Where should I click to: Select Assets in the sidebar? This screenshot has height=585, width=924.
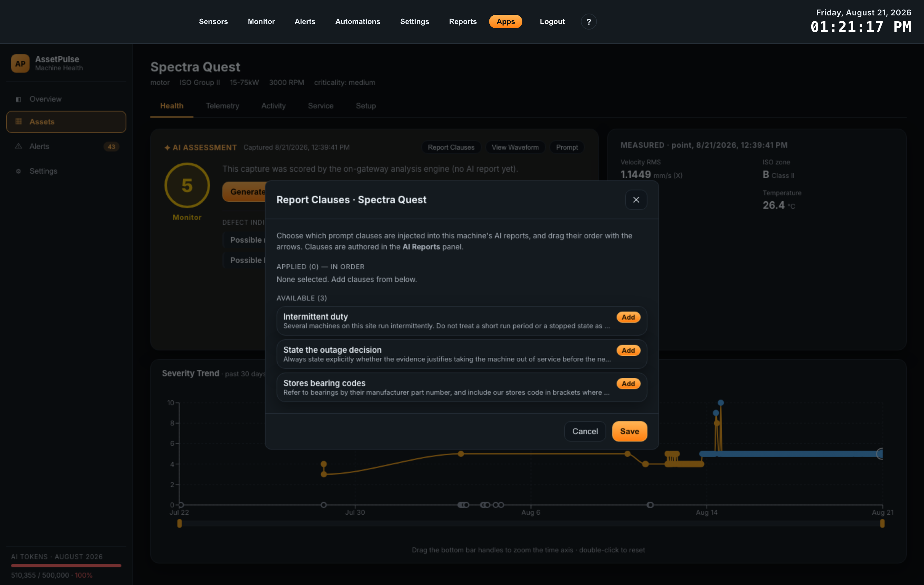(x=66, y=122)
